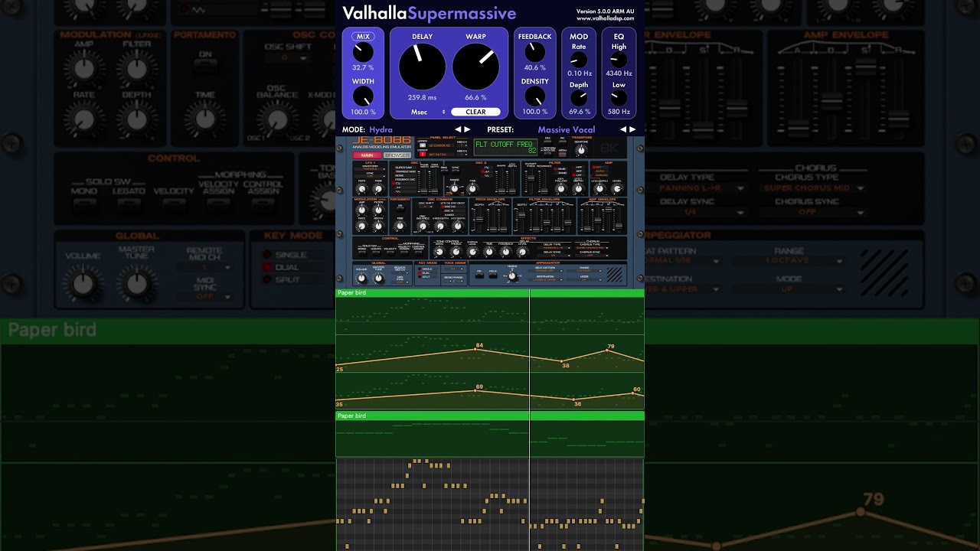Click the EQ High knob

(x=619, y=60)
